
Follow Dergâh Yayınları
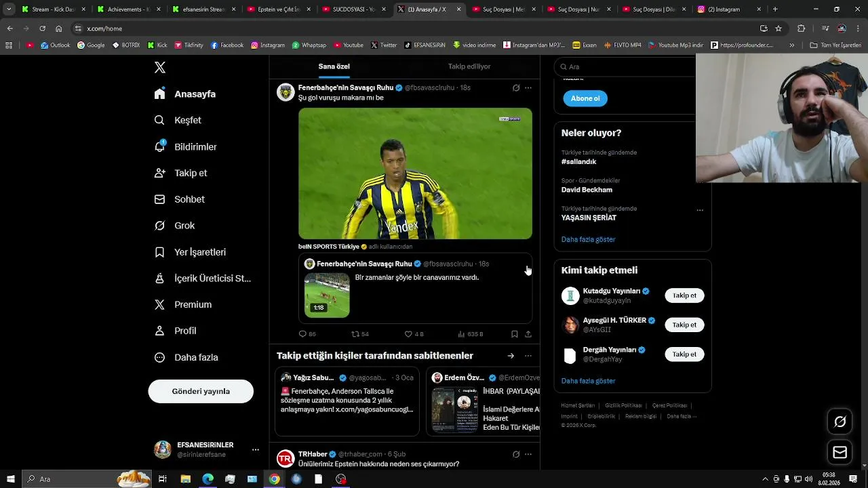click(x=684, y=354)
